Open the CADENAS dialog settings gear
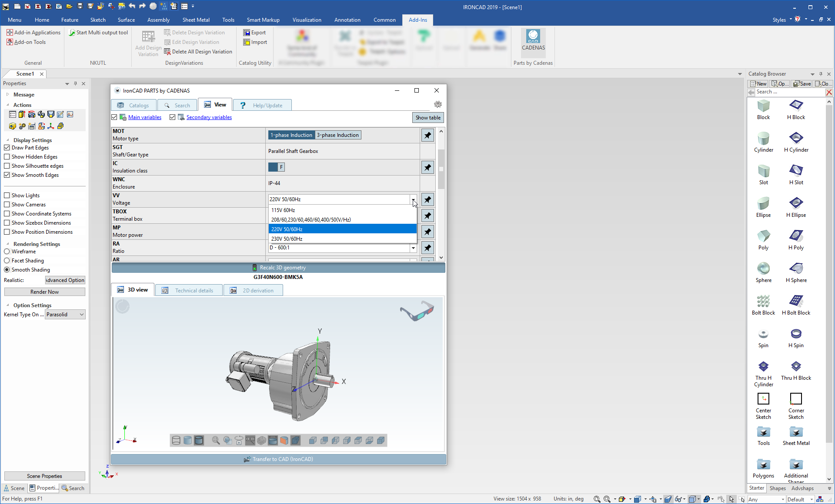 pos(438,104)
